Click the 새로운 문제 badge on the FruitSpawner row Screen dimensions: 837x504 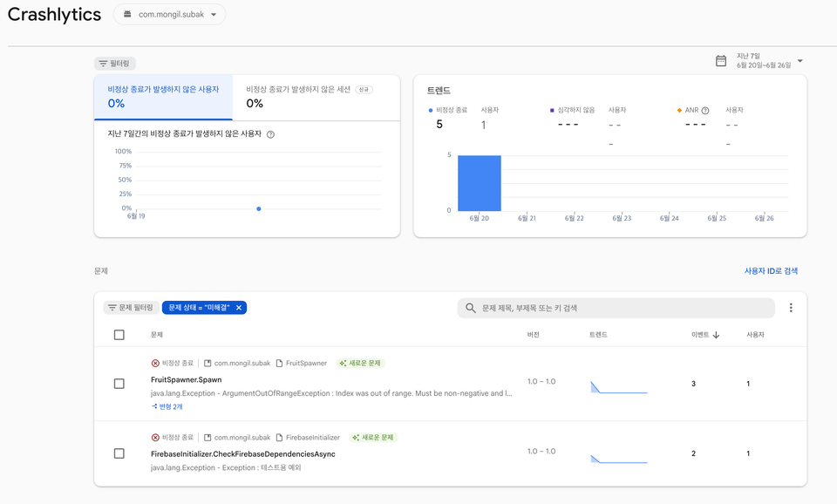361,363
